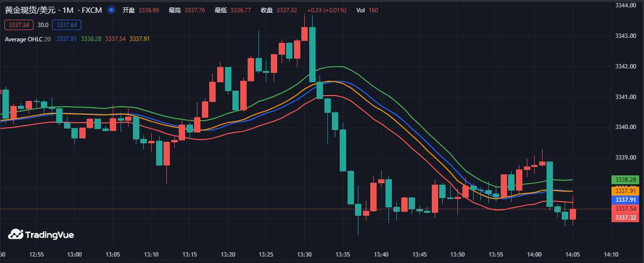Viewport: 644px width, 263px height.
Task: Click the last red candle at 14:05
Action: tap(573, 214)
